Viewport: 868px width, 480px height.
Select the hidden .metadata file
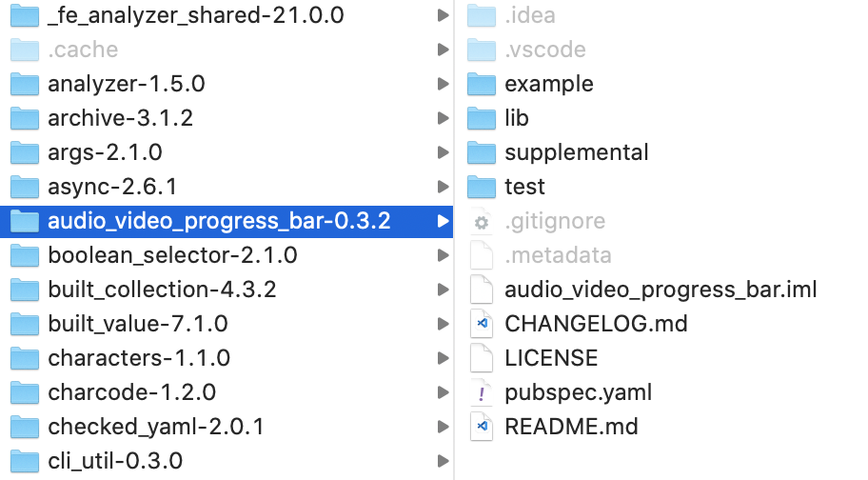tap(558, 255)
